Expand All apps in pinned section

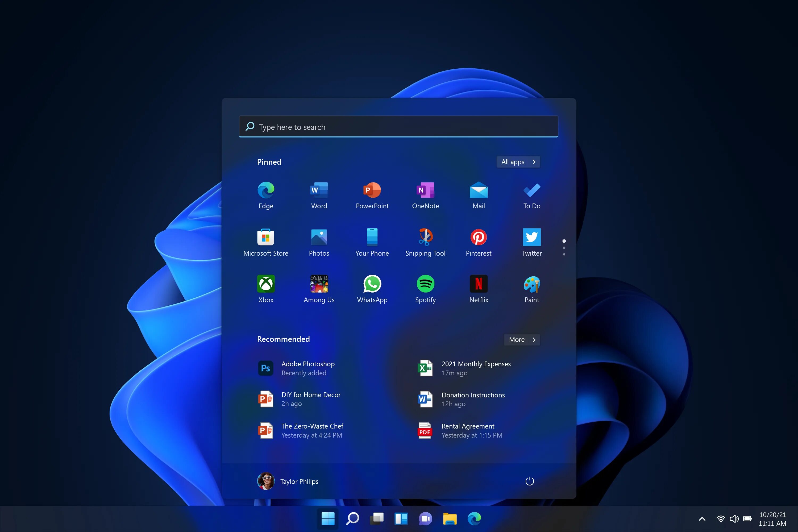click(x=518, y=161)
